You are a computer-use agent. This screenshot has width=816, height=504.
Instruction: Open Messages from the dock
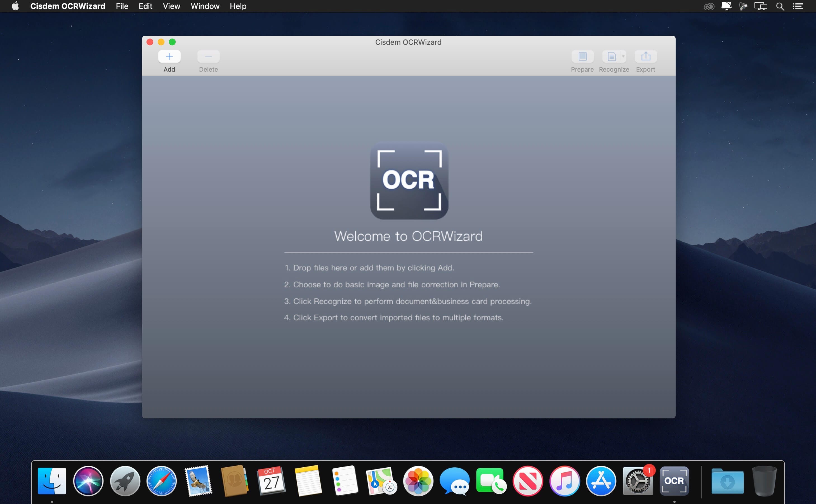pos(455,481)
